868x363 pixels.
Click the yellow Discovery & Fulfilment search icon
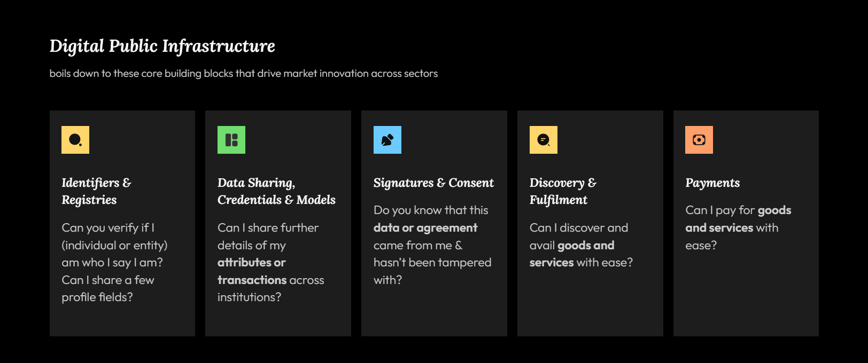[x=544, y=140]
